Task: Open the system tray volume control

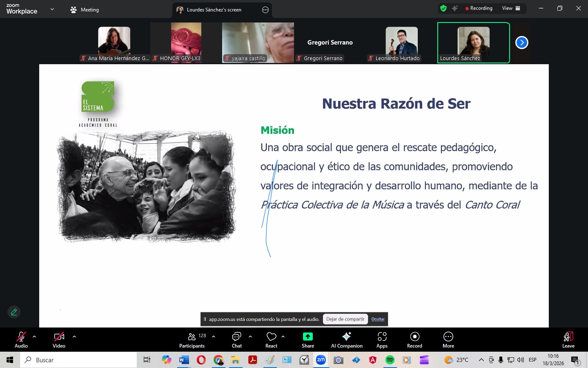Action: (521, 360)
